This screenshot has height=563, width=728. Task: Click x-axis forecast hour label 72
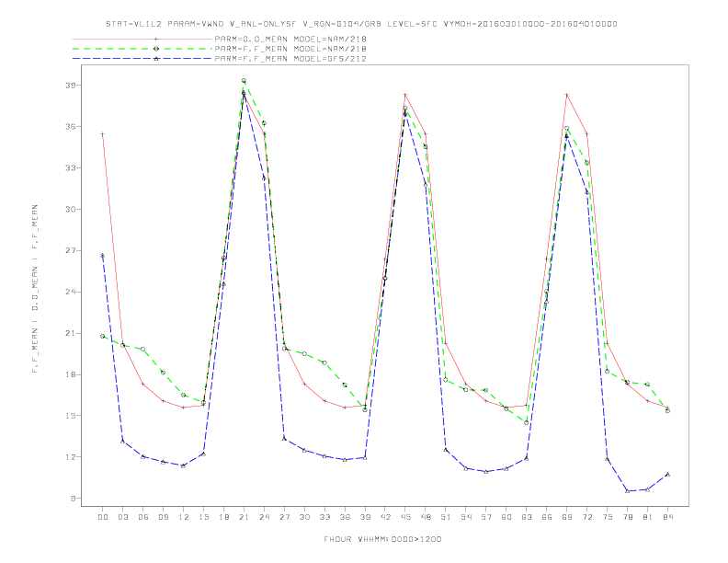587,517
